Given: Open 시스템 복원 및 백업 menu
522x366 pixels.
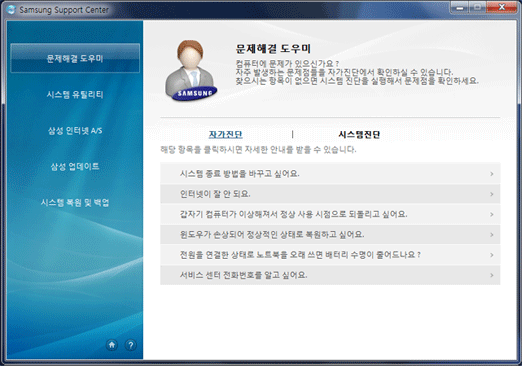Looking at the screenshot, I should [75, 202].
